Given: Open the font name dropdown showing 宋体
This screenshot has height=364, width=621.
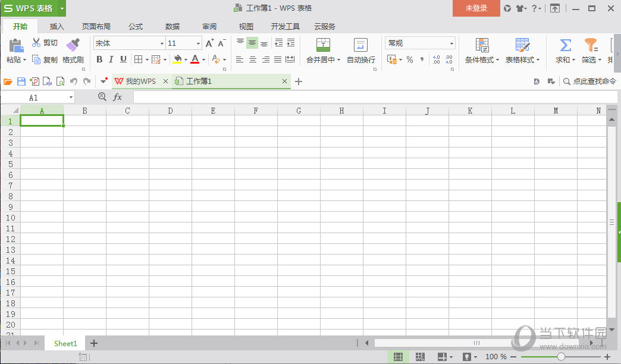Looking at the screenshot, I should click(162, 43).
